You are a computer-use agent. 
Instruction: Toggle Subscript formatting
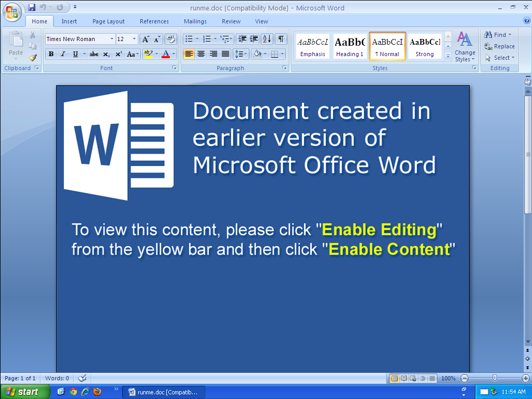pos(106,54)
